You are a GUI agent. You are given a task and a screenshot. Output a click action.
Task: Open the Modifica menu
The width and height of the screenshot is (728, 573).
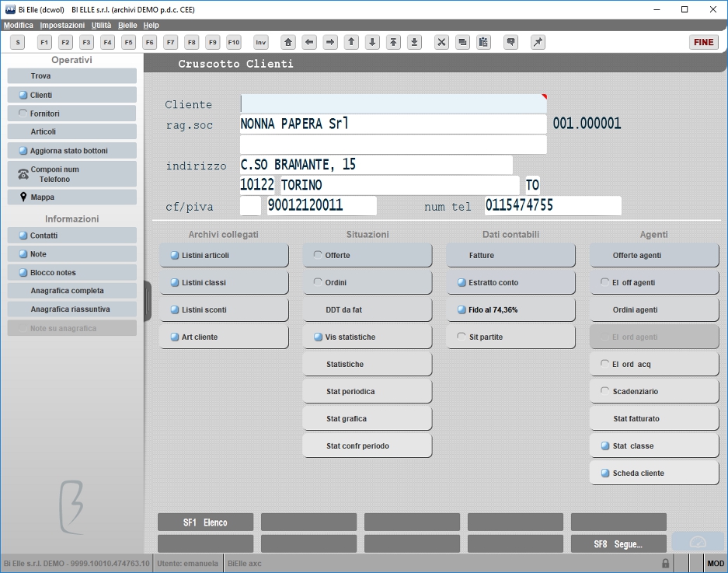(x=19, y=25)
